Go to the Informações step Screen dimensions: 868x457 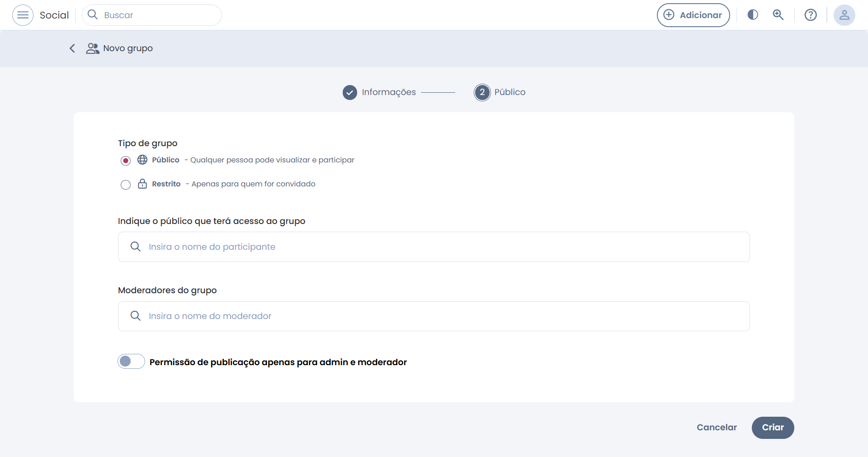point(350,92)
